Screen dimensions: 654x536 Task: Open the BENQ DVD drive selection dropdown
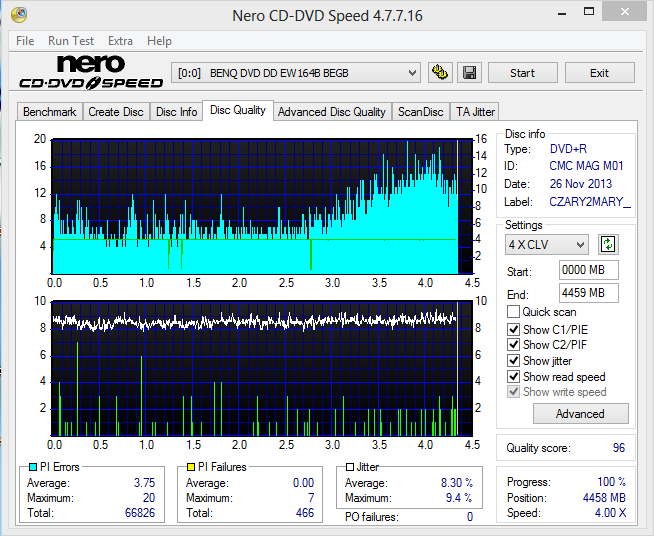(296, 73)
